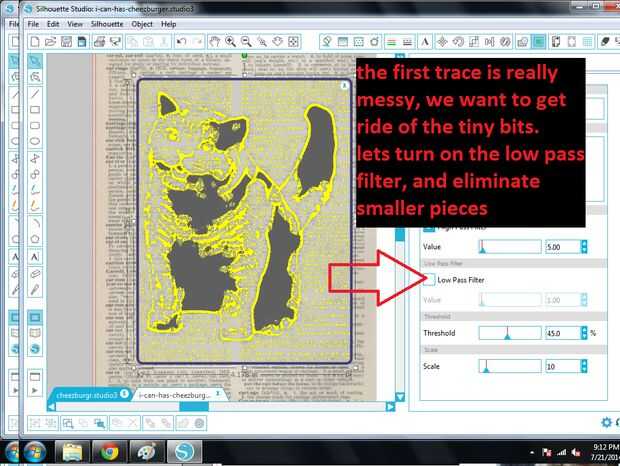Select the Eraser tool in left toolbar
Viewport: 620px width, 466px height.
point(35,274)
